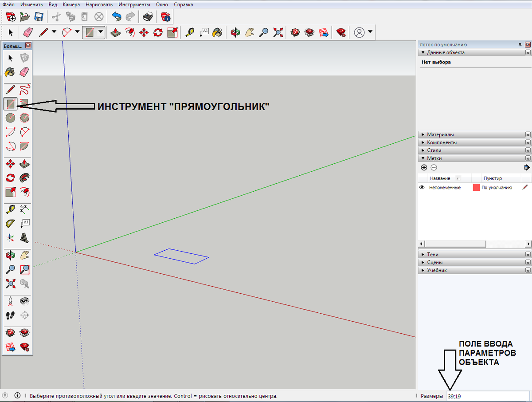Undo the last action with the blue arrow

click(117, 17)
